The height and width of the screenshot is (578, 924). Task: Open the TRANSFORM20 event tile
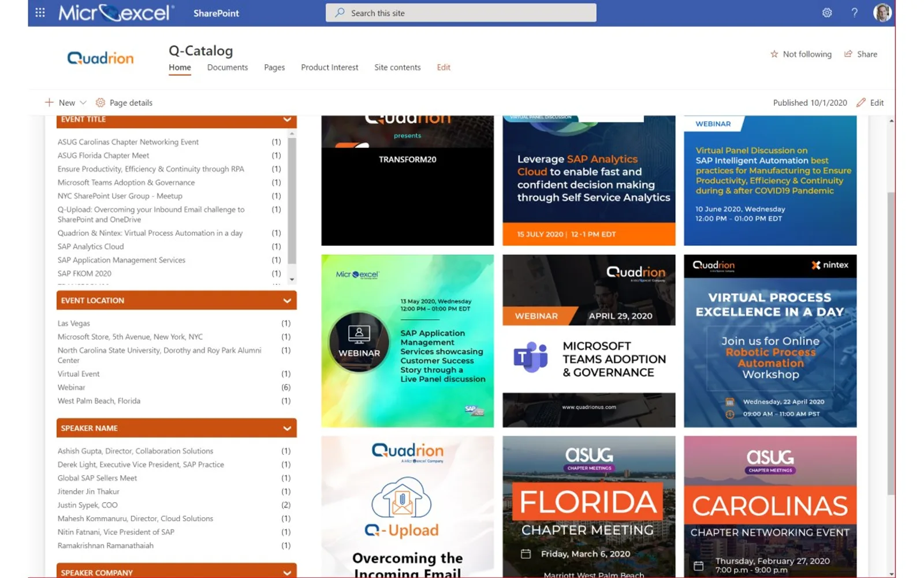[x=407, y=180]
